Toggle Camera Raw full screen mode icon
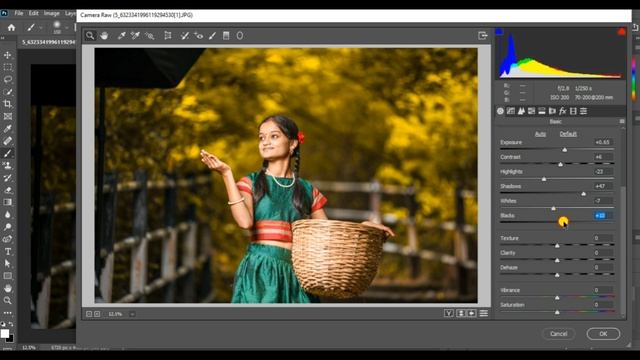This screenshot has width=640, height=360. click(x=483, y=36)
